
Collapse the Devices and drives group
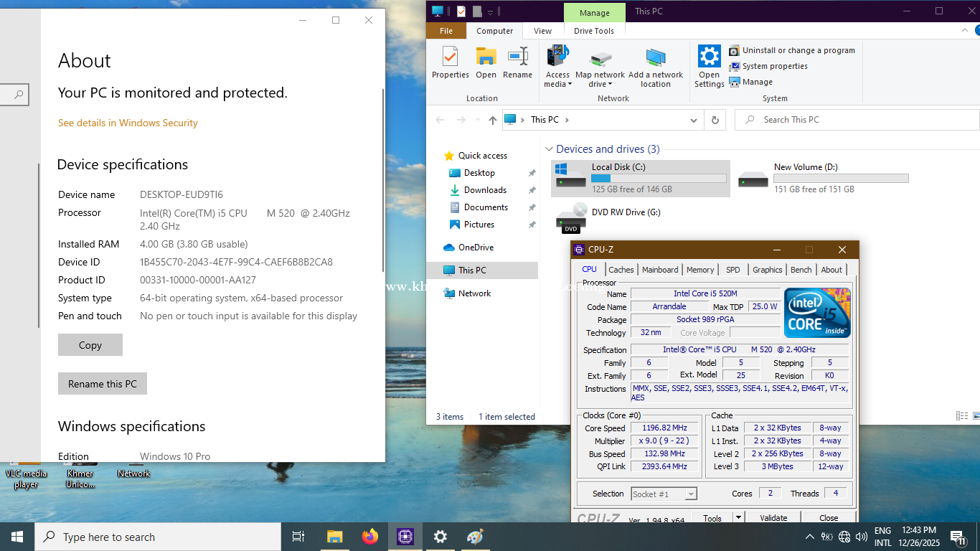pos(549,149)
